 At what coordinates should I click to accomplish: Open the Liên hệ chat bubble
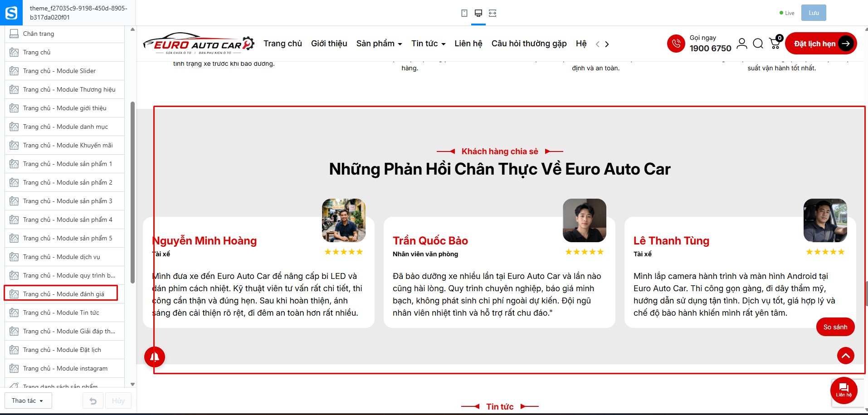[x=844, y=390]
